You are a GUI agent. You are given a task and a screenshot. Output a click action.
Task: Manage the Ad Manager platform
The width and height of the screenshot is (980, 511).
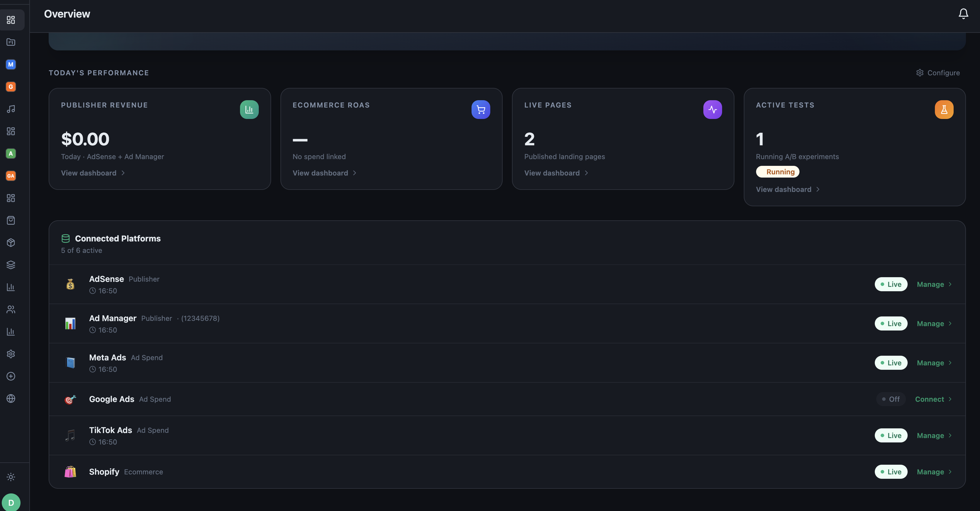(934, 323)
